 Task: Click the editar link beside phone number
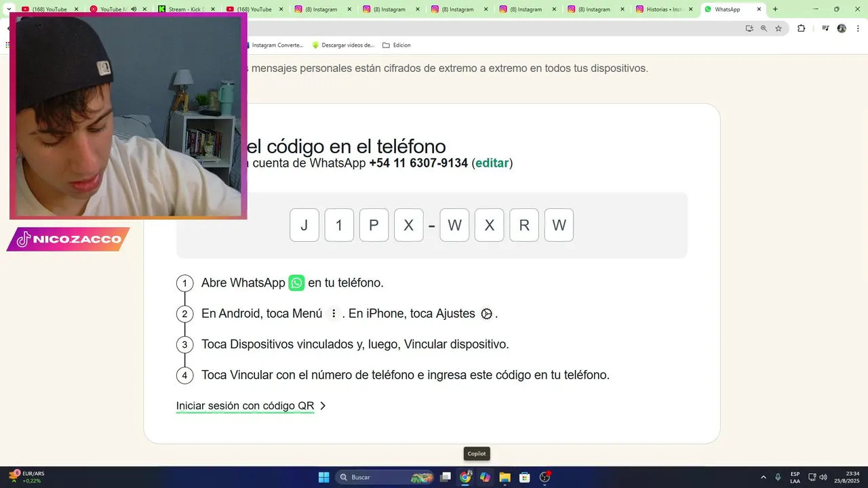(492, 163)
